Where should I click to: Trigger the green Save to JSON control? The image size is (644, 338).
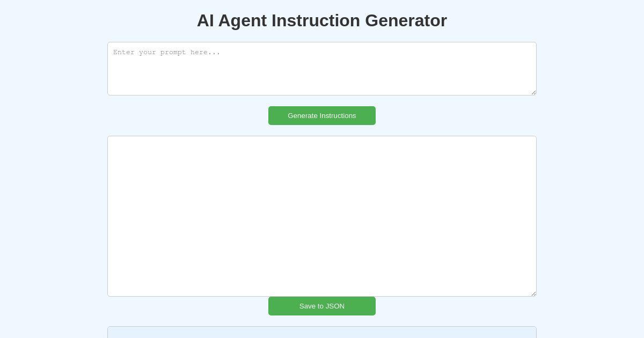click(322, 306)
